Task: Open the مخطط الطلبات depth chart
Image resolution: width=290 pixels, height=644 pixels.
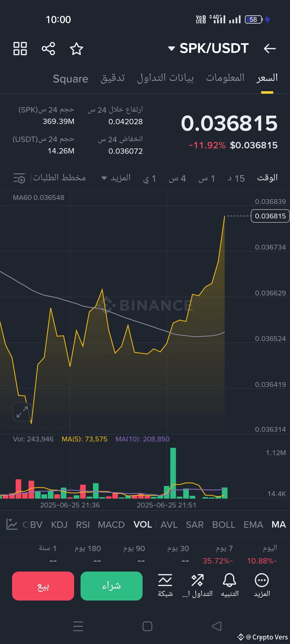Action: 59,178
